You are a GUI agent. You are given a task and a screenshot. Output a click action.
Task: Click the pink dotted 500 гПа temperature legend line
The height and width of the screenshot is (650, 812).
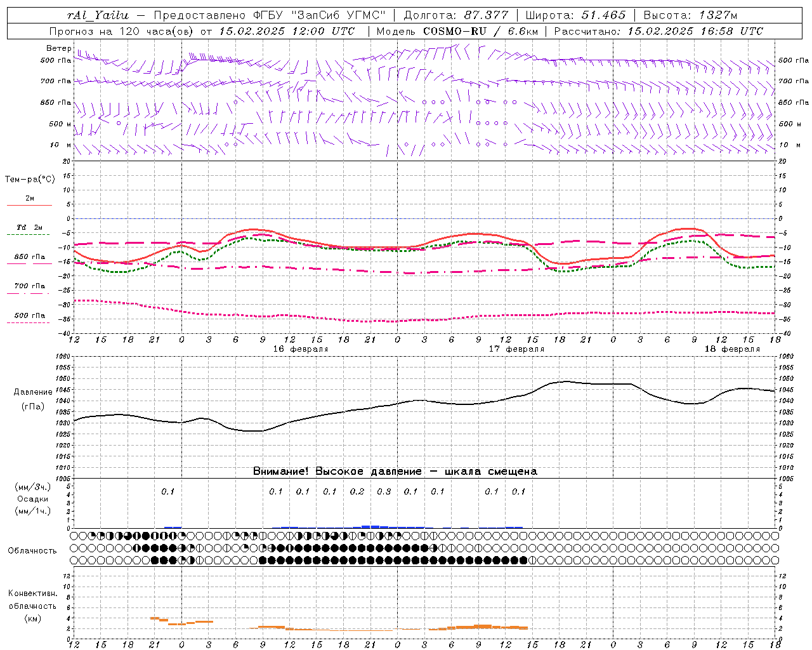coord(28,322)
